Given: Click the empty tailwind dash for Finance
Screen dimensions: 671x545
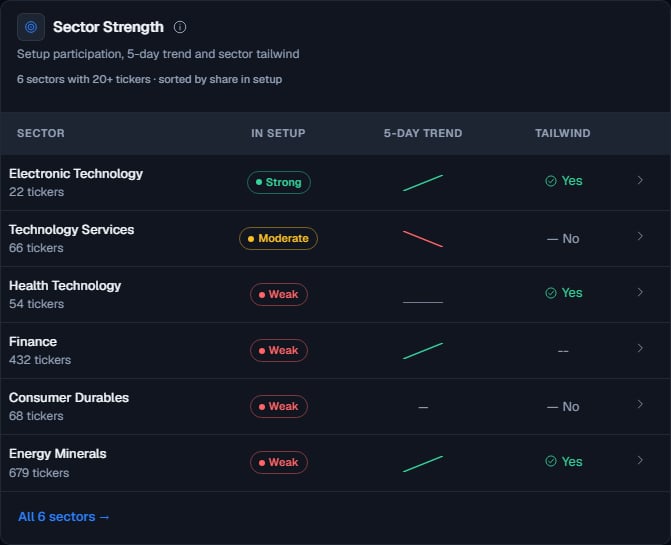Looking at the screenshot, I should click(x=563, y=351).
